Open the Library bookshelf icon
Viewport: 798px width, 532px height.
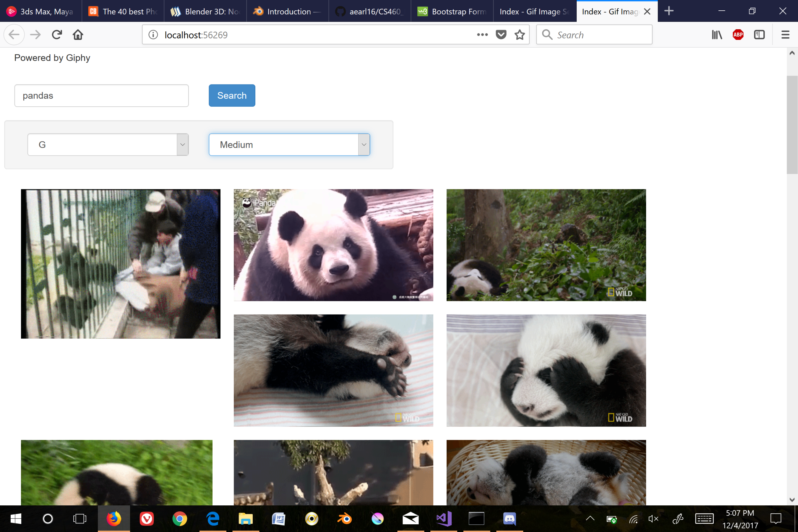point(716,35)
